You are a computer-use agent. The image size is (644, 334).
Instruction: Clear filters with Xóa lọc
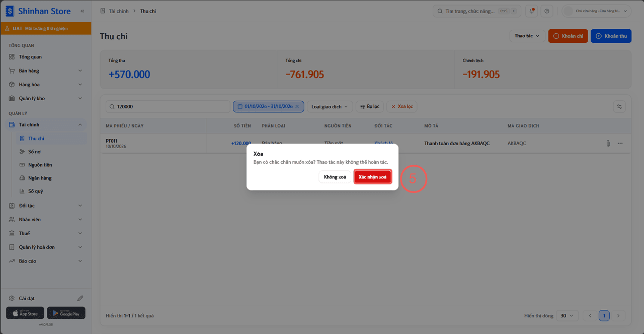[401, 106]
